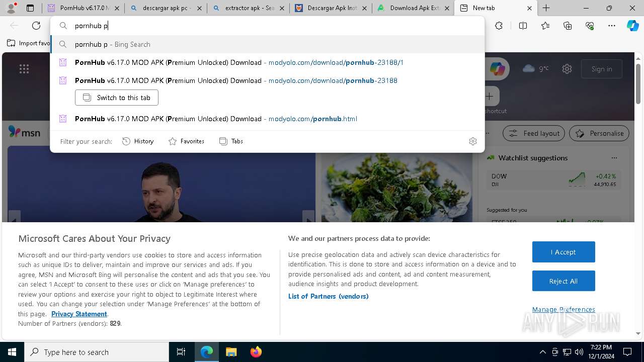Open new tab page settings gear

tap(567, 69)
